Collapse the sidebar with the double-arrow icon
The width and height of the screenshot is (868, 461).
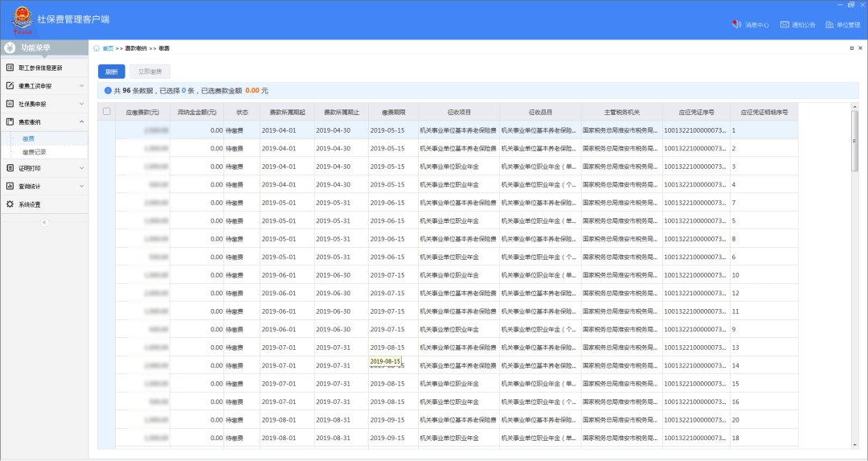pyautogui.click(x=44, y=222)
